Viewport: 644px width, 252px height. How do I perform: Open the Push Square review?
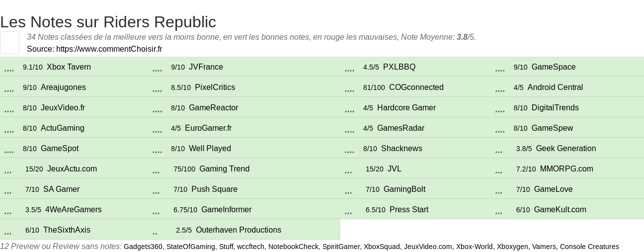214,189
